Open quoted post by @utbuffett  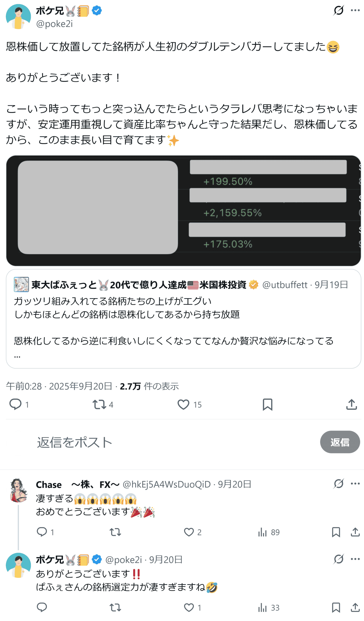(184, 319)
